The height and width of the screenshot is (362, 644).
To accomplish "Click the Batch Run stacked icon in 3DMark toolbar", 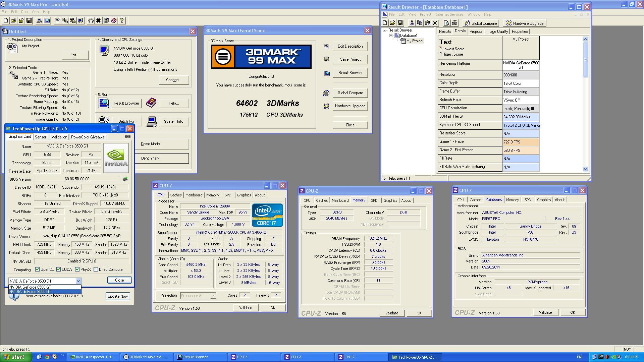I will pyautogui.click(x=106, y=21).
